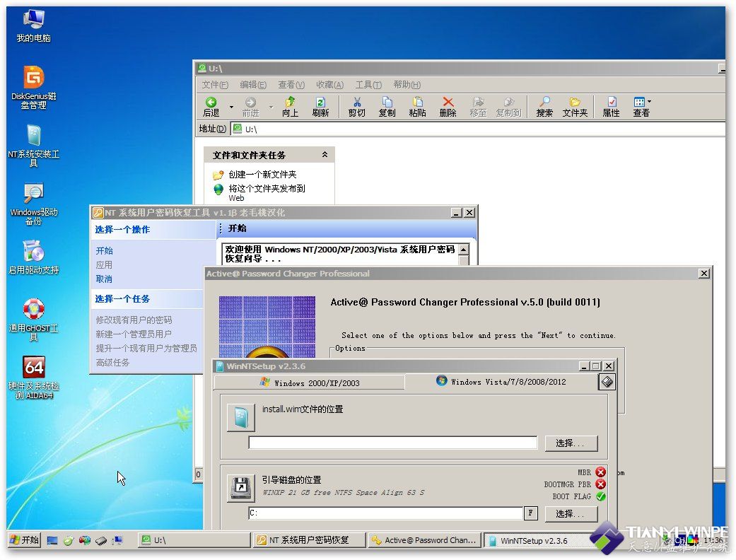Open the 收藏(A) menu

coord(329,84)
